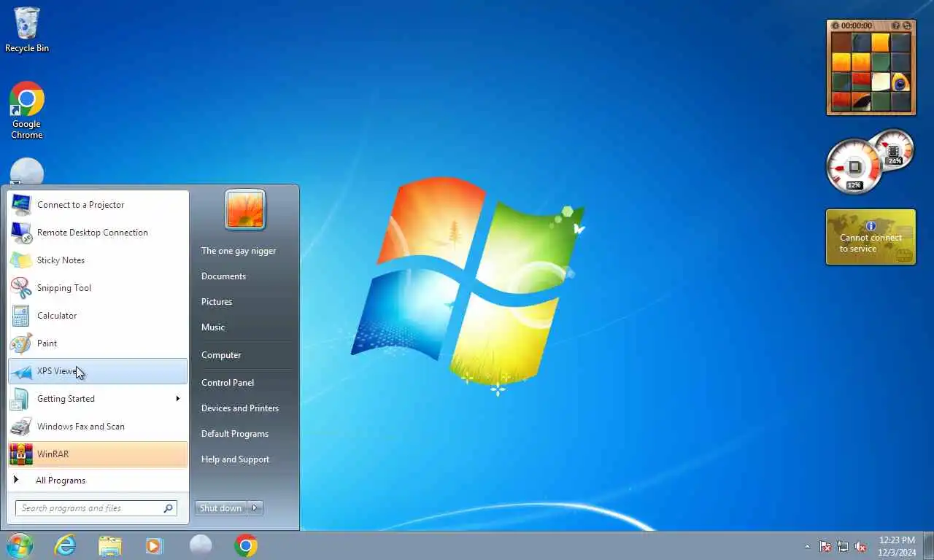The height and width of the screenshot is (560, 934).
Task: Open Windows Media Player on the taskbar
Action: click(x=154, y=545)
